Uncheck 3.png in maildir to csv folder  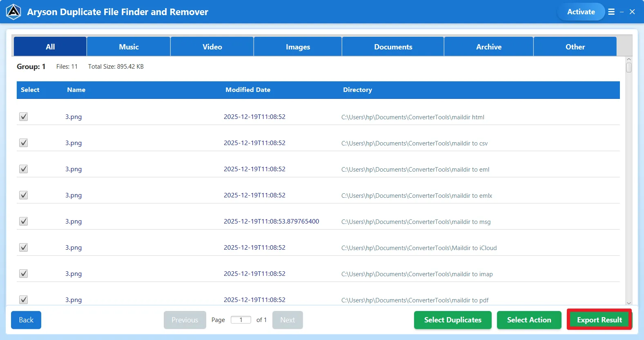tap(24, 143)
